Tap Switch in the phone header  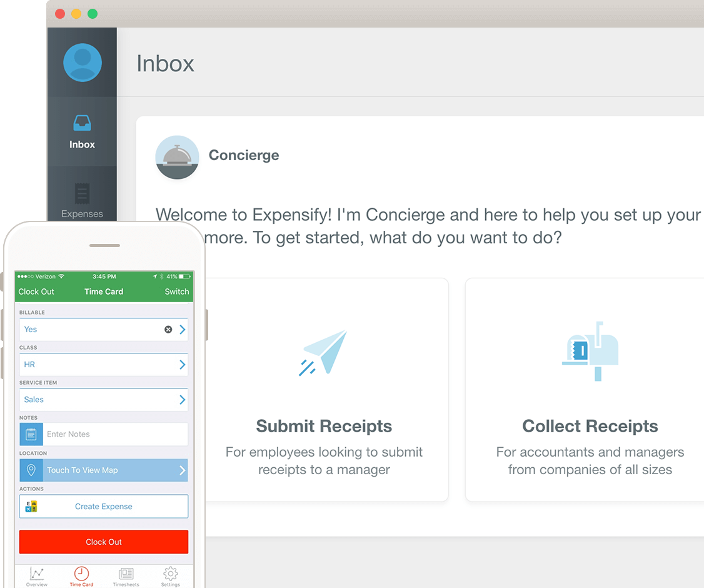177,291
